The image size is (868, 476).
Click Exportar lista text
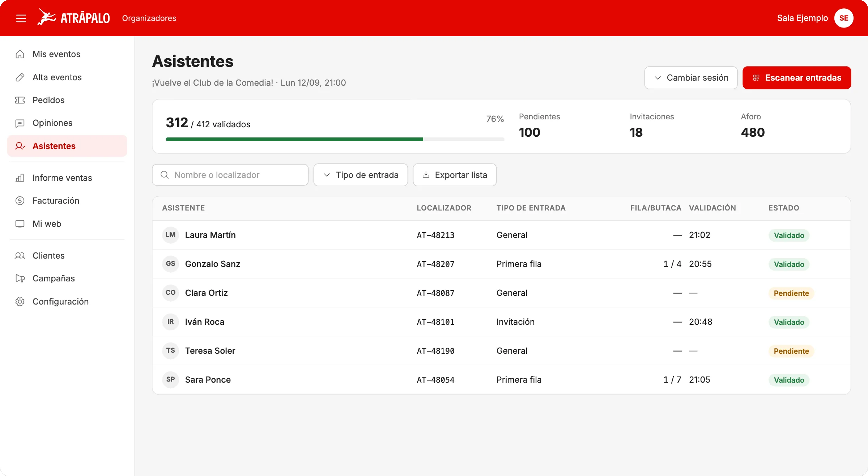coord(461,175)
